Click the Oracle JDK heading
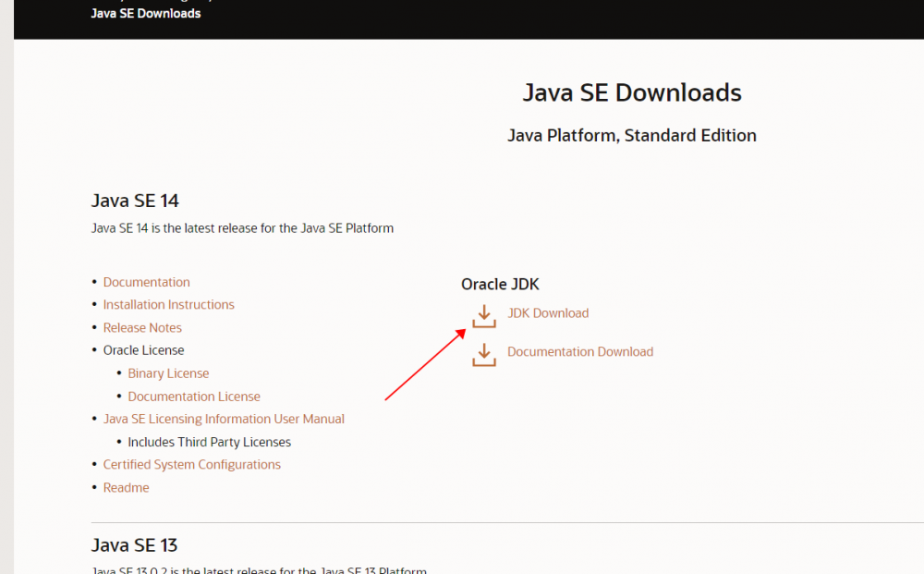 pos(500,285)
